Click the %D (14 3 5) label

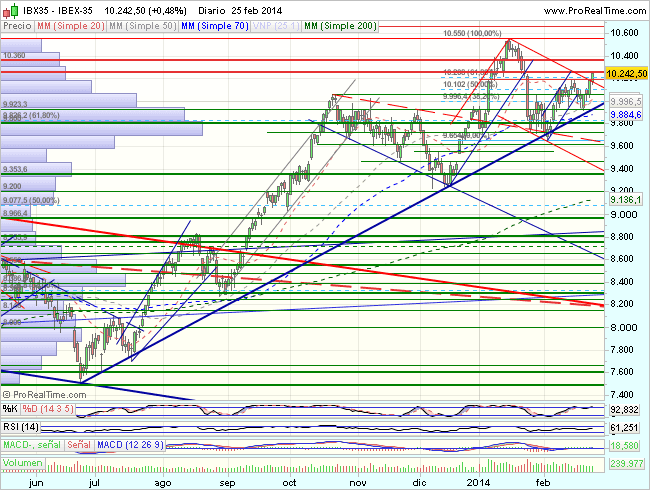(x=48, y=409)
